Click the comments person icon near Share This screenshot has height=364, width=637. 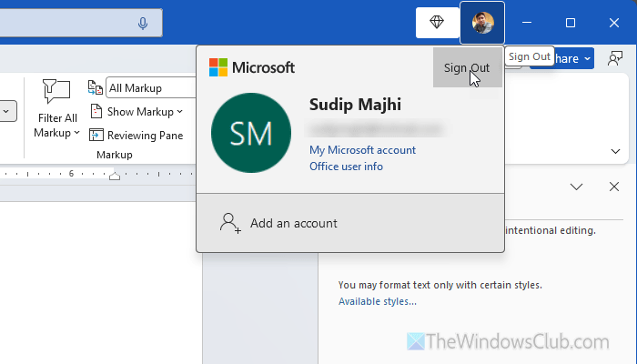pyautogui.click(x=614, y=58)
